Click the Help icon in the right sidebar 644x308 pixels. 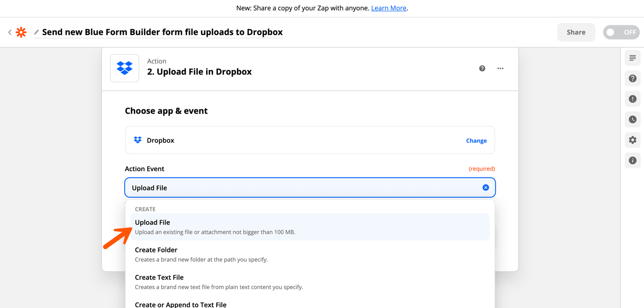pos(632,78)
